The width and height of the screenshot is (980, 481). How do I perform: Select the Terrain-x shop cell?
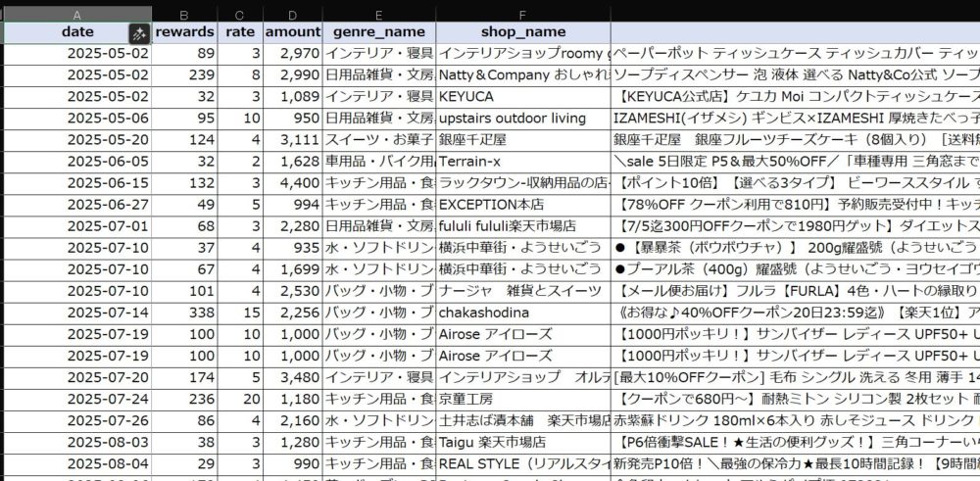[522, 162]
